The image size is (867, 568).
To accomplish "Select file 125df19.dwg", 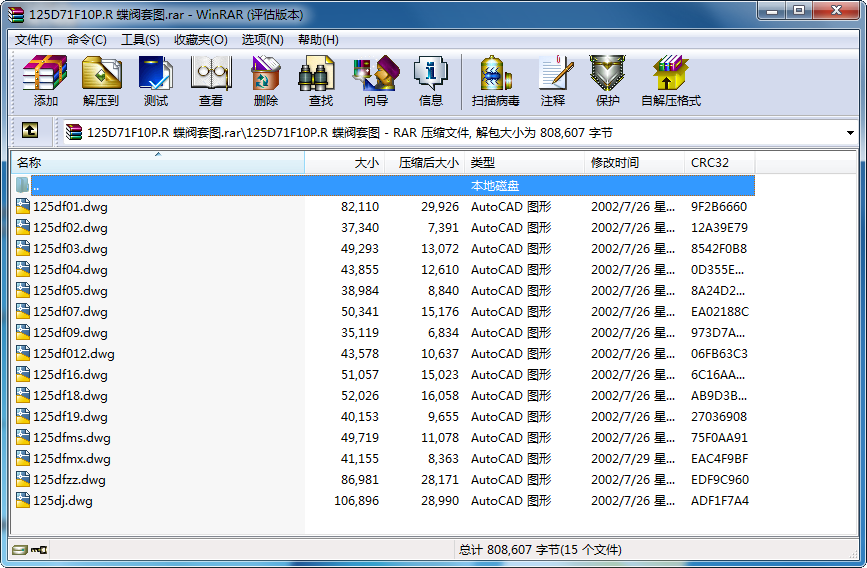I will click(x=70, y=416).
